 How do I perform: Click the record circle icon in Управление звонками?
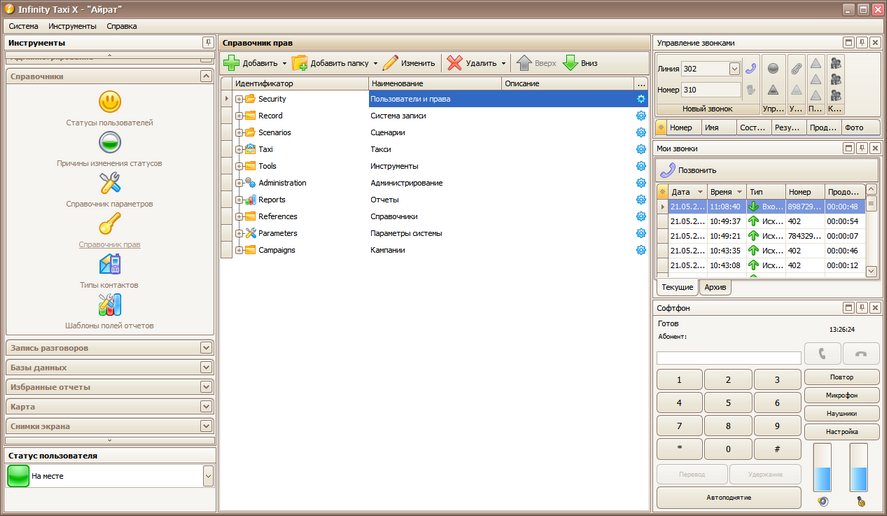point(773,69)
